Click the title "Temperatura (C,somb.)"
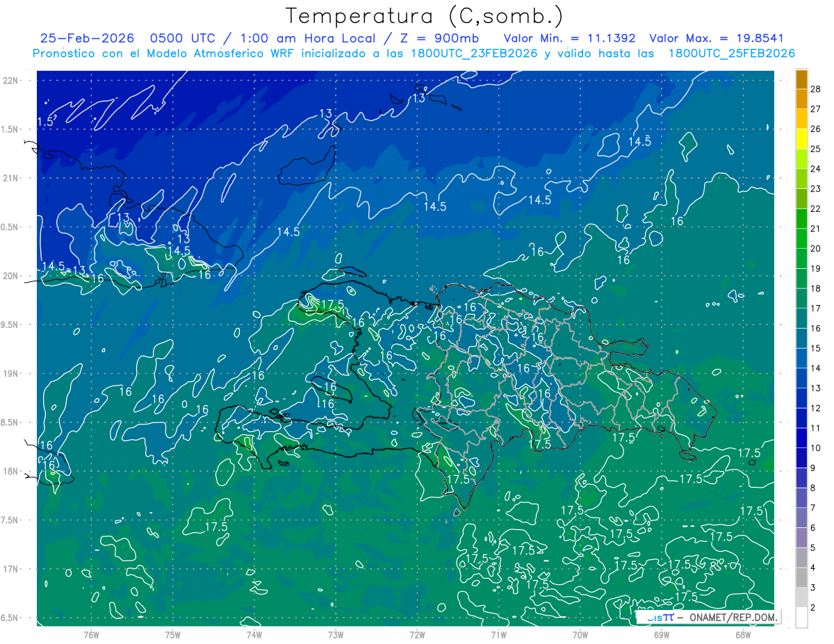 (425, 17)
